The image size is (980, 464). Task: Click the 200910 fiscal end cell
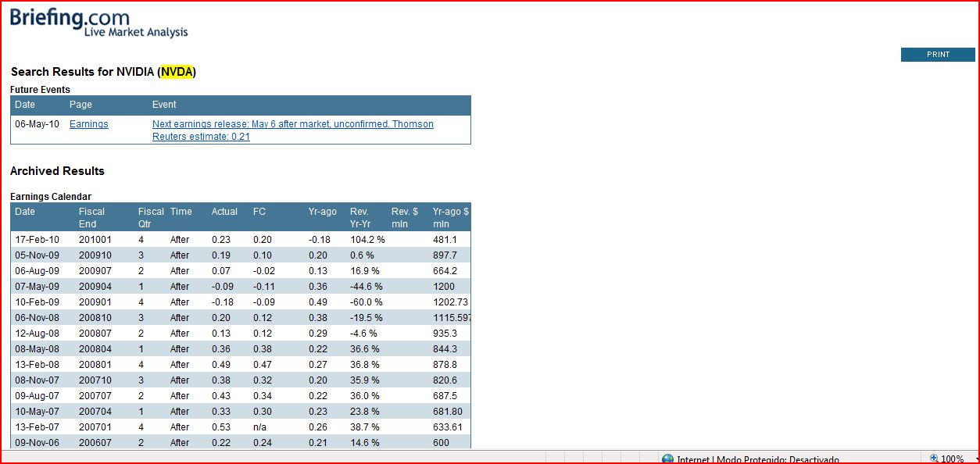(x=95, y=255)
